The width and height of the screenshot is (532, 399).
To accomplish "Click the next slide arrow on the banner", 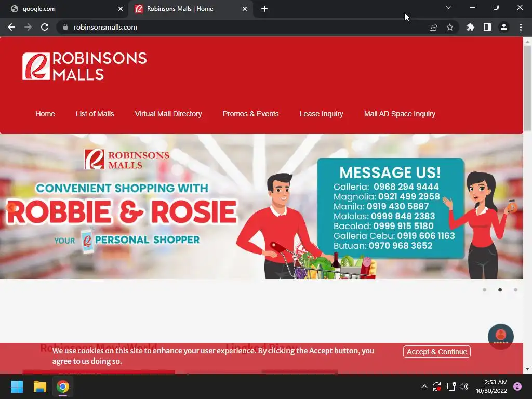I will [512, 207].
